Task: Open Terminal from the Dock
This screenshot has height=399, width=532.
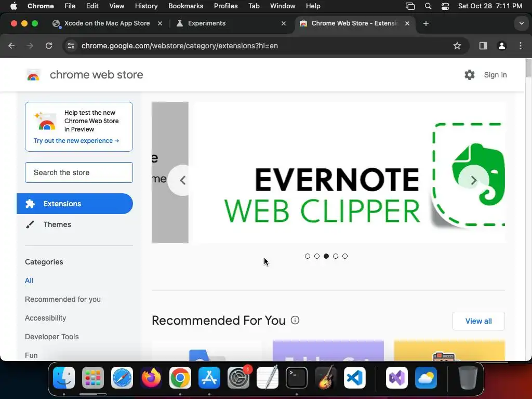Action: (x=297, y=378)
